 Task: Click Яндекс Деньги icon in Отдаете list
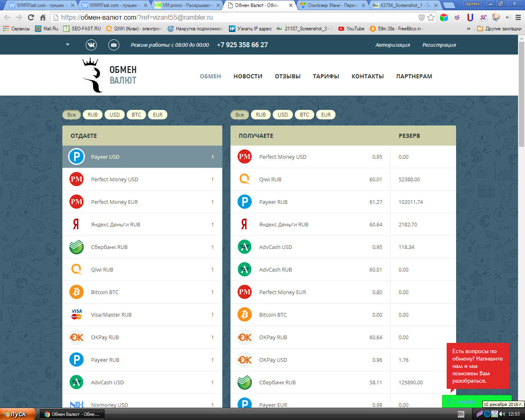tap(76, 224)
